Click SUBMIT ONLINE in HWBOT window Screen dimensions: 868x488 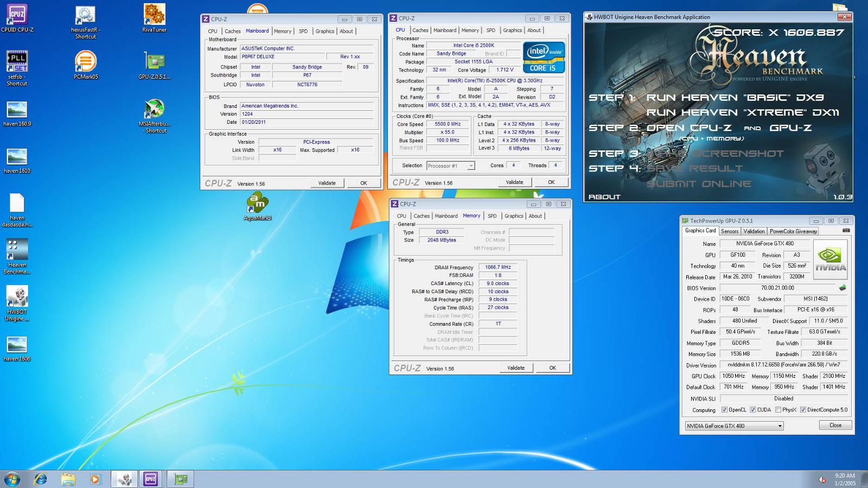coord(699,184)
